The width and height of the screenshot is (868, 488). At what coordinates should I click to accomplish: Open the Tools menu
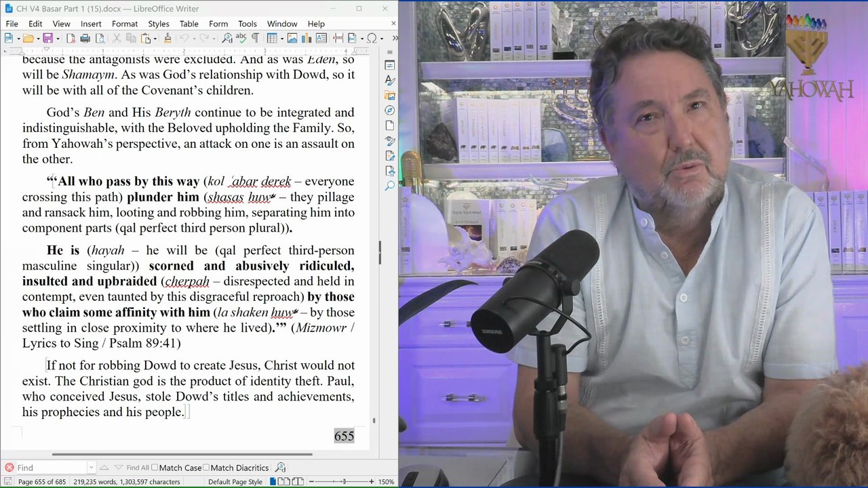[248, 24]
